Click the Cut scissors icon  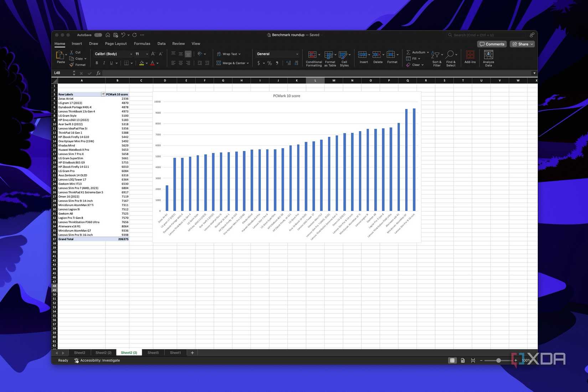coord(72,52)
